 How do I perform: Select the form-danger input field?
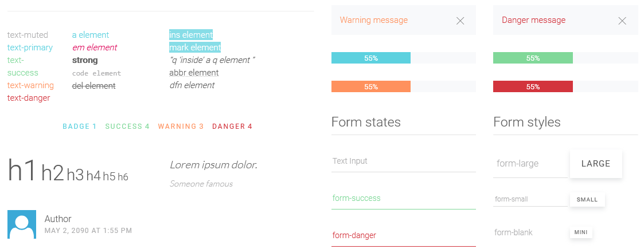click(x=403, y=236)
